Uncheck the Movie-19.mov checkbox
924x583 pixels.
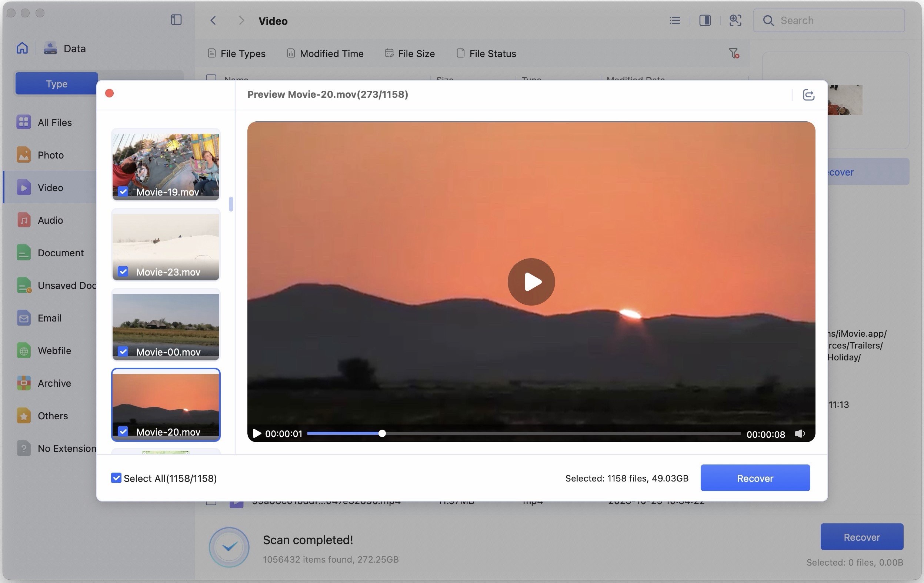123,191
